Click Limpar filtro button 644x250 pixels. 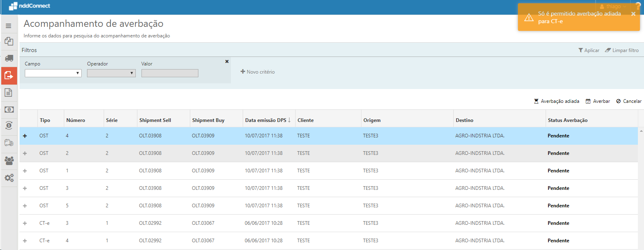[x=622, y=50]
